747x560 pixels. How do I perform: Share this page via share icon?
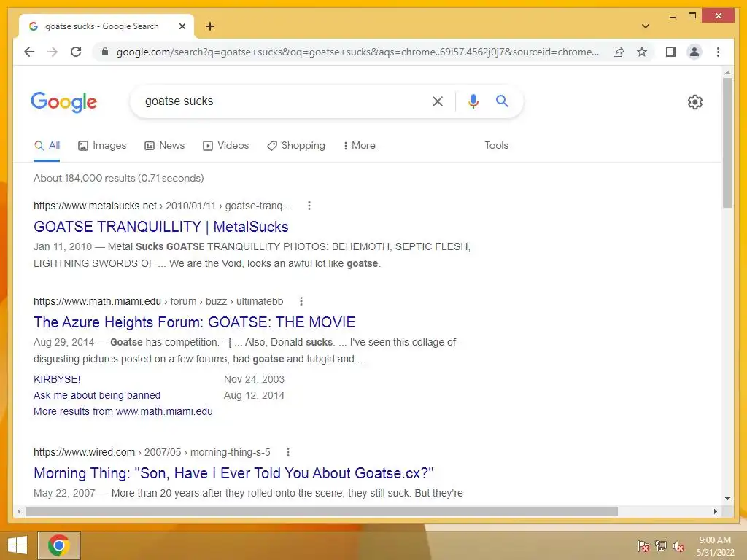point(619,52)
